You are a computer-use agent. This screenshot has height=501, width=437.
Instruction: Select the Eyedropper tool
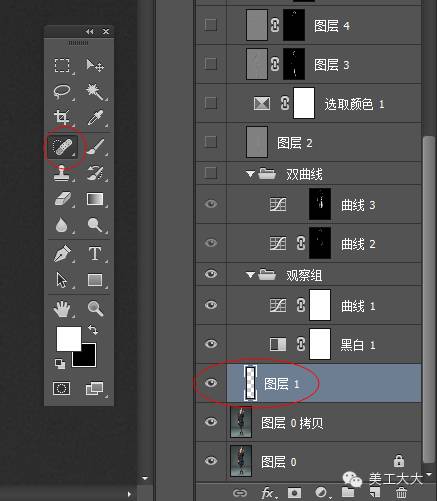tap(95, 117)
